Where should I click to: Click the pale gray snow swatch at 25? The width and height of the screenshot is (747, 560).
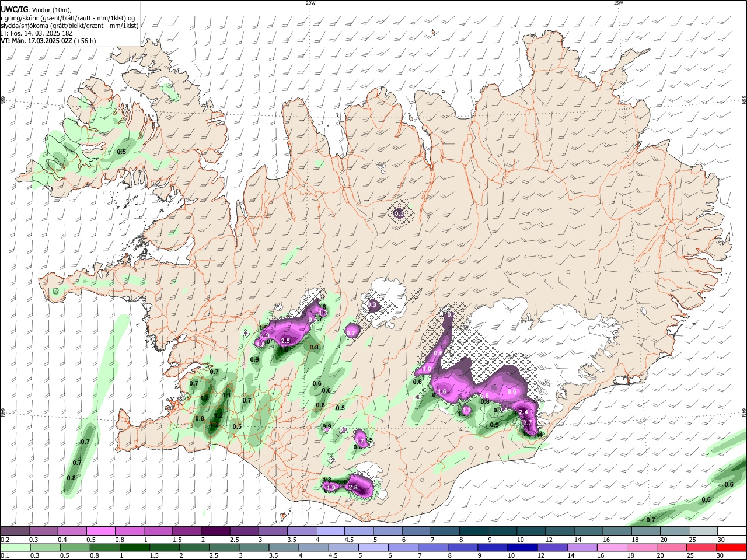click(x=703, y=531)
